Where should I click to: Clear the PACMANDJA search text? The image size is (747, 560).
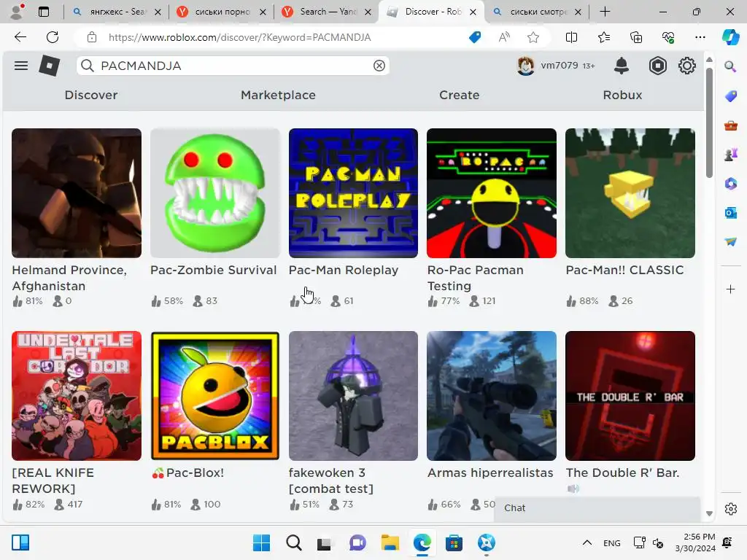(379, 66)
